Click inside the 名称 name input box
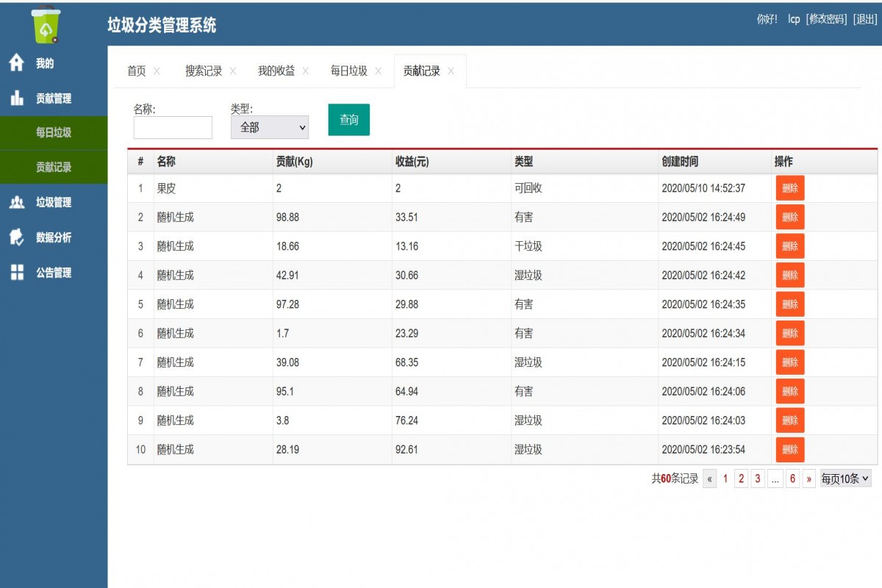882x588 pixels. point(172,127)
